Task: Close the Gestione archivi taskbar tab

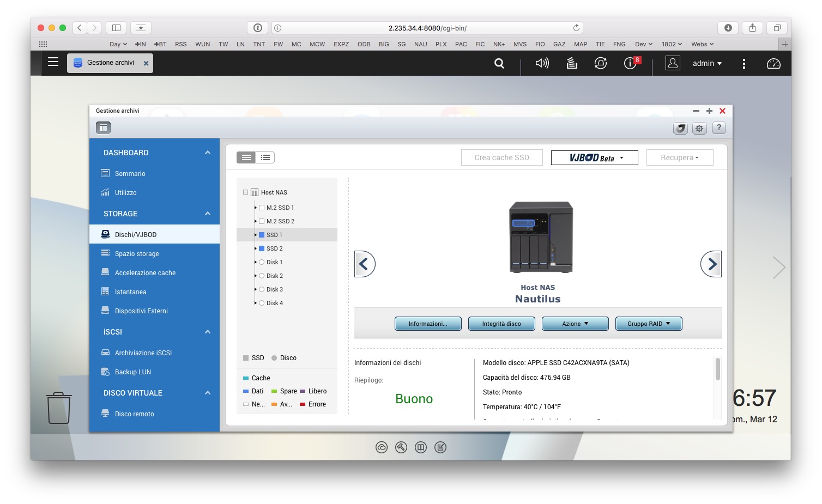Action: tap(146, 63)
